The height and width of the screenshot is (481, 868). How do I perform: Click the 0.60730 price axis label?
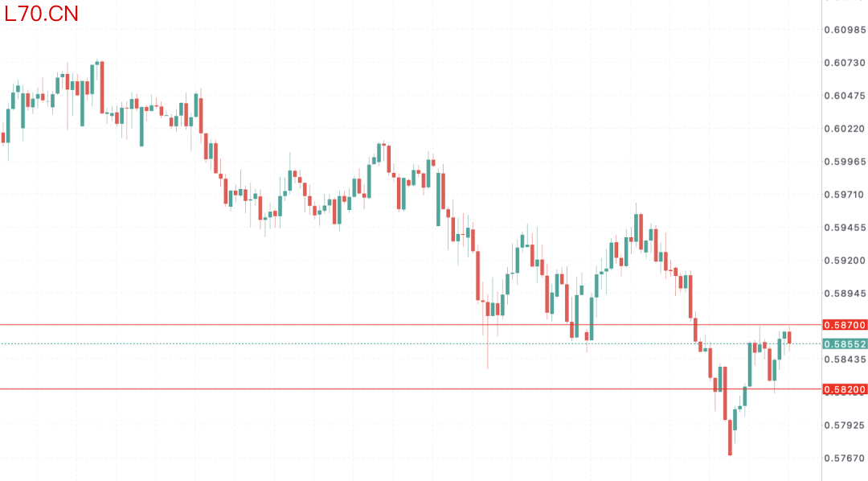[845, 63]
